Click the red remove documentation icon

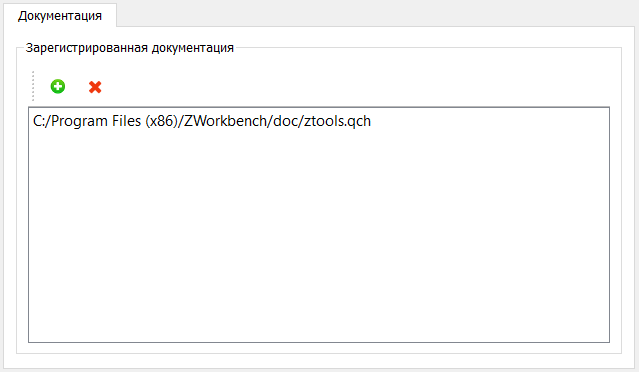pyautogui.click(x=95, y=87)
